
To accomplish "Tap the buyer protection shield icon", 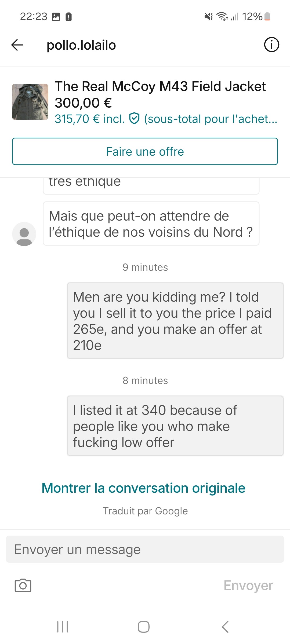I will 134,119.
